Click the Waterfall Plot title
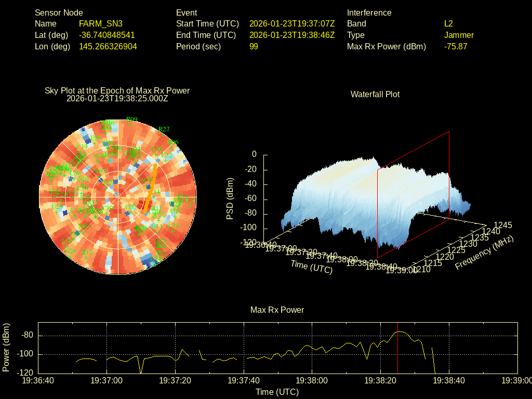 point(375,95)
